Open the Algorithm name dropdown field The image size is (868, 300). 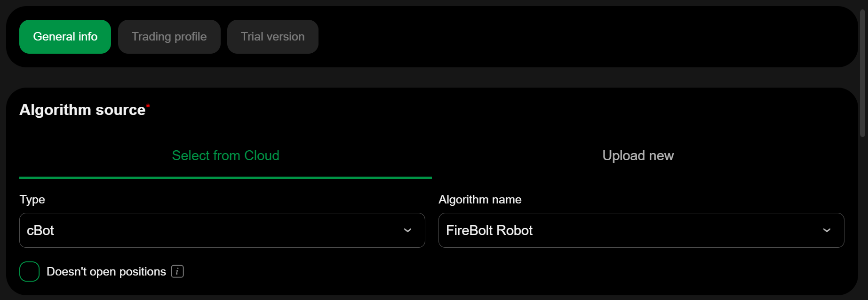pyautogui.click(x=630, y=230)
